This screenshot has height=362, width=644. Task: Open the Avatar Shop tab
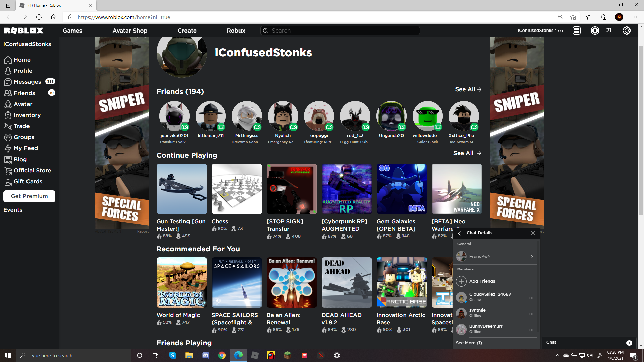pos(130,31)
